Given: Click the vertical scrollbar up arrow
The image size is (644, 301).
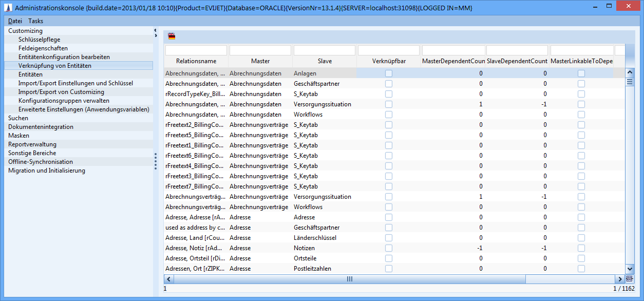Looking at the screenshot, I should click(x=630, y=72).
